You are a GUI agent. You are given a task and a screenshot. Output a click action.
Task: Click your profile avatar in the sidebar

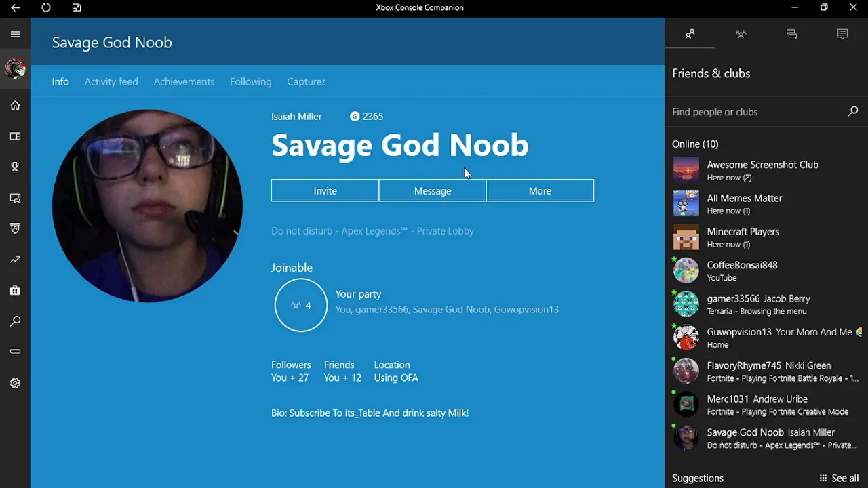tap(15, 68)
